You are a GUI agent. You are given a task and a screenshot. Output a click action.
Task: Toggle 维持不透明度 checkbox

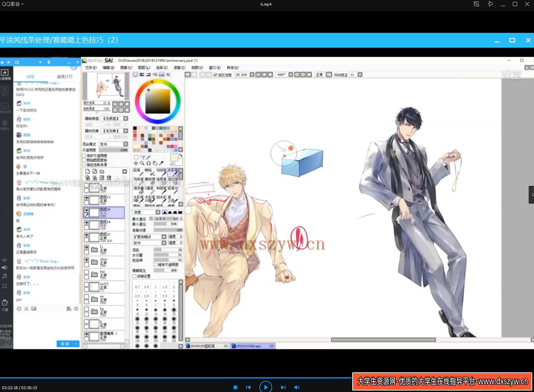coord(155,264)
